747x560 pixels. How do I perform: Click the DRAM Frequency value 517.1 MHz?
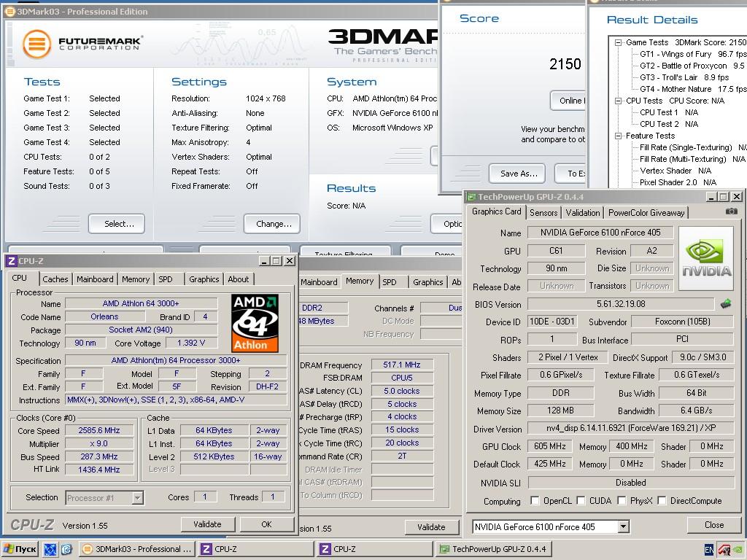(402, 365)
